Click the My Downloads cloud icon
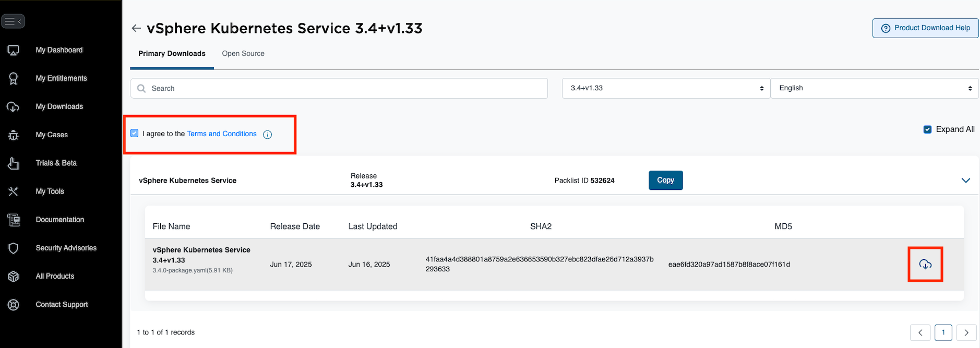 (x=14, y=107)
